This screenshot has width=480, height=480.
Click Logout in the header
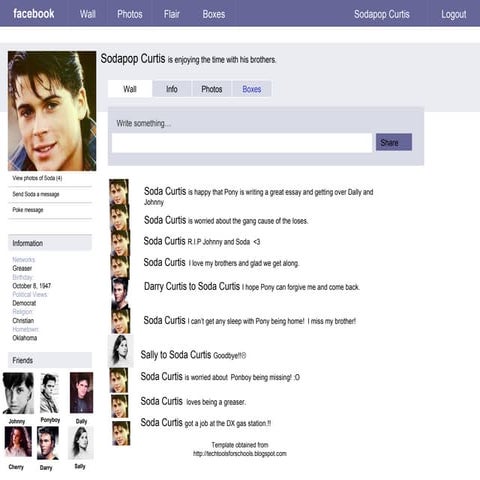[454, 14]
